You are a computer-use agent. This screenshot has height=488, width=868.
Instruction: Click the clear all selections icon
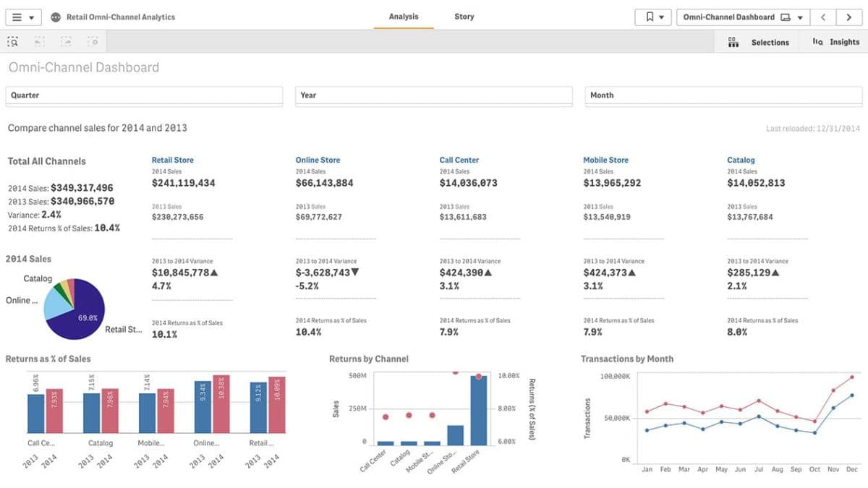coord(93,42)
